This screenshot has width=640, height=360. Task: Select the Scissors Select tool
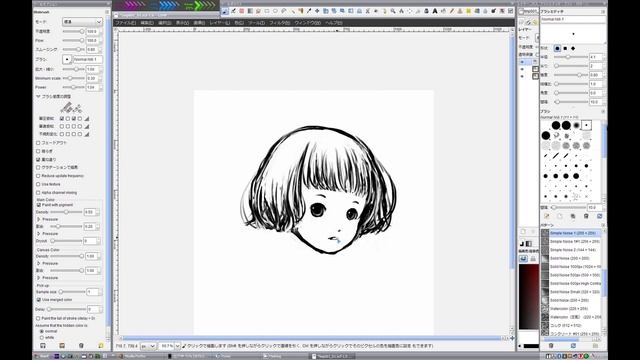367,11
